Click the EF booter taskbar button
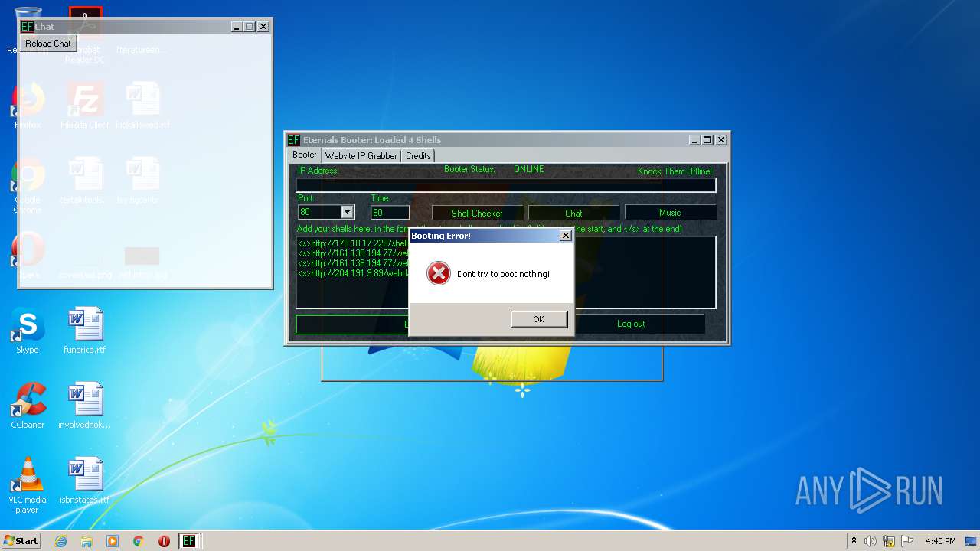Screen dimensions: 980x551 point(189,541)
